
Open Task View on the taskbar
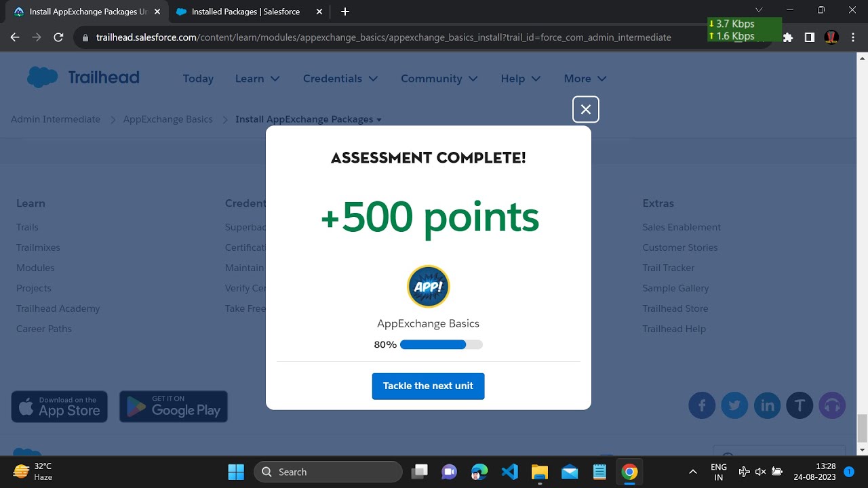420,472
